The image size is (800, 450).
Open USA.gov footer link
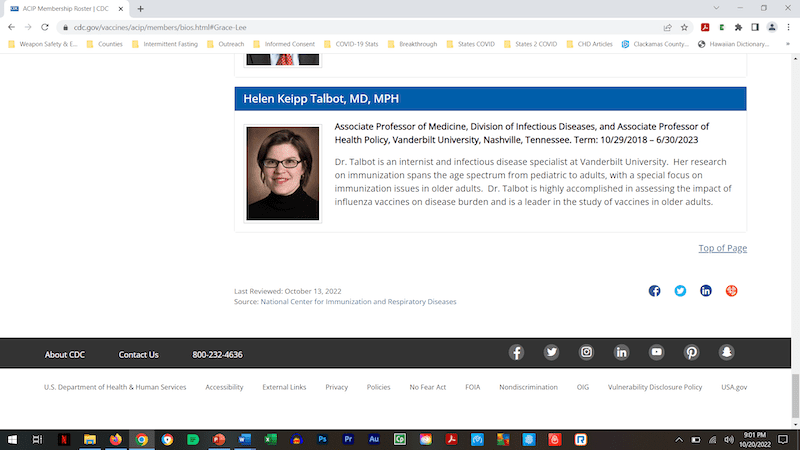click(734, 387)
